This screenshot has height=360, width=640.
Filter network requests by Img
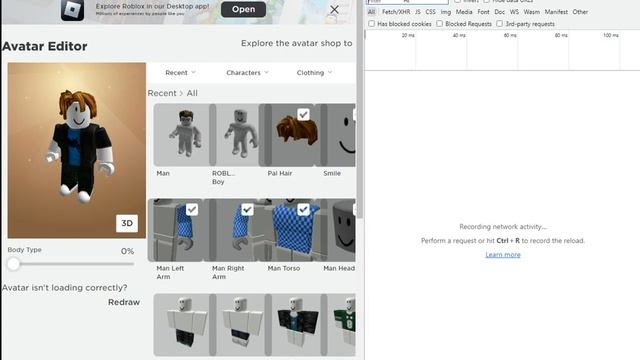tap(446, 12)
